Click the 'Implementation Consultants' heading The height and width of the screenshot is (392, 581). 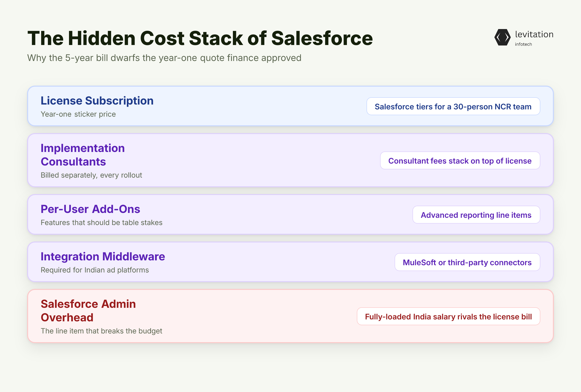pos(83,155)
